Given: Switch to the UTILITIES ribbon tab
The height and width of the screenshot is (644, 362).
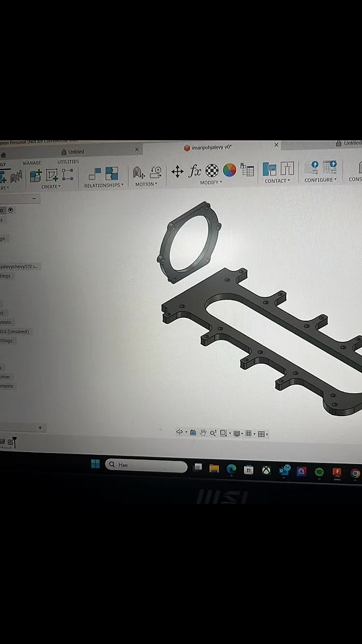Looking at the screenshot, I should pos(68,162).
